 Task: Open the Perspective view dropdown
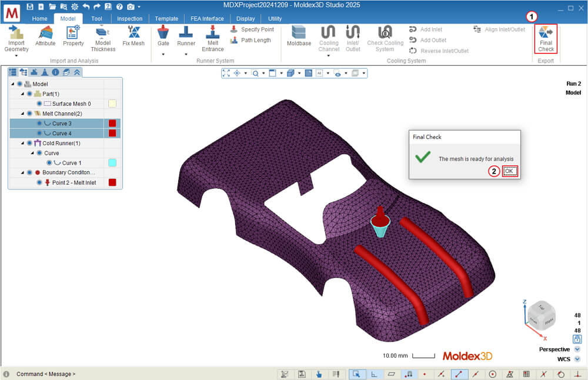(577, 349)
